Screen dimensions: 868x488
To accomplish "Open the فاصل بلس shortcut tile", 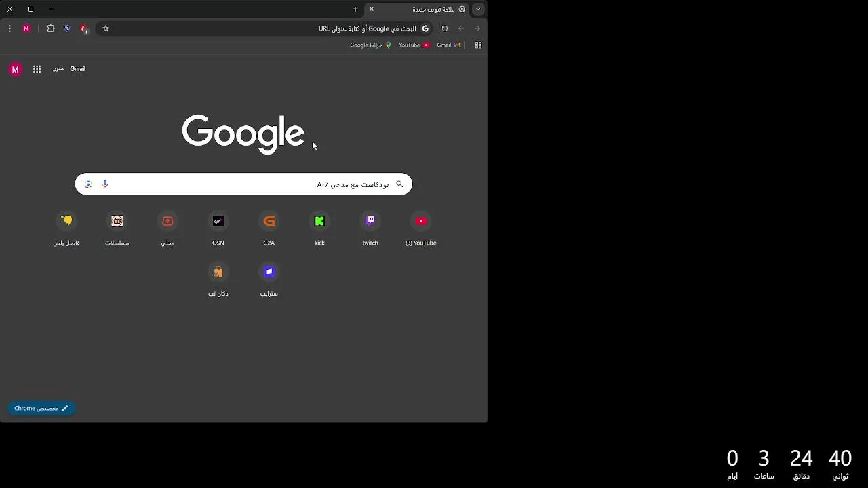I will [x=66, y=228].
